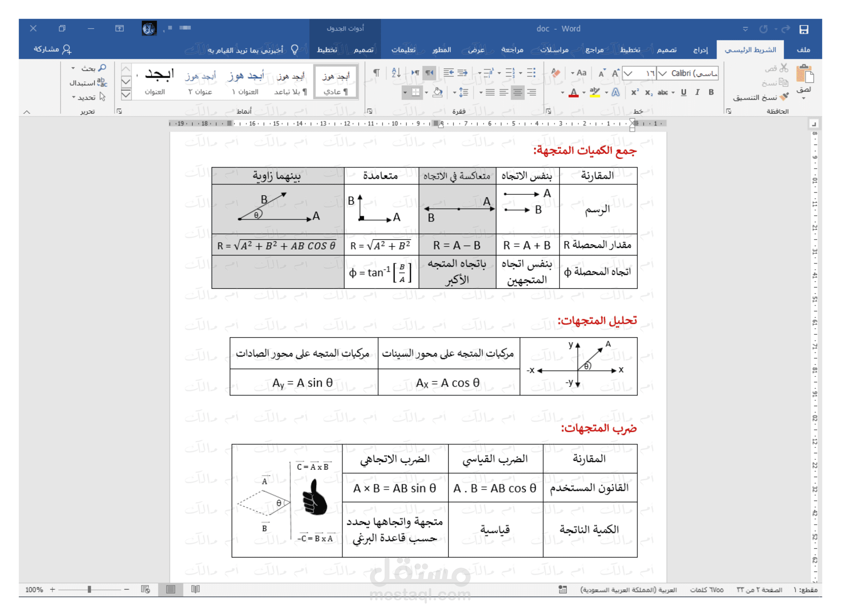The width and height of the screenshot is (841, 616).
Task: Switch to the مراجعة (Review) tab
Action: (x=512, y=50)
